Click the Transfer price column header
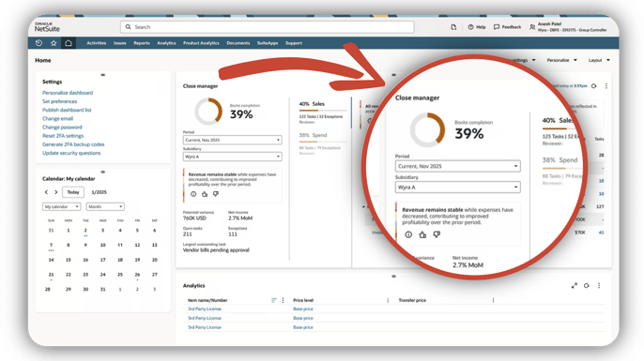 tap(412, 300)
